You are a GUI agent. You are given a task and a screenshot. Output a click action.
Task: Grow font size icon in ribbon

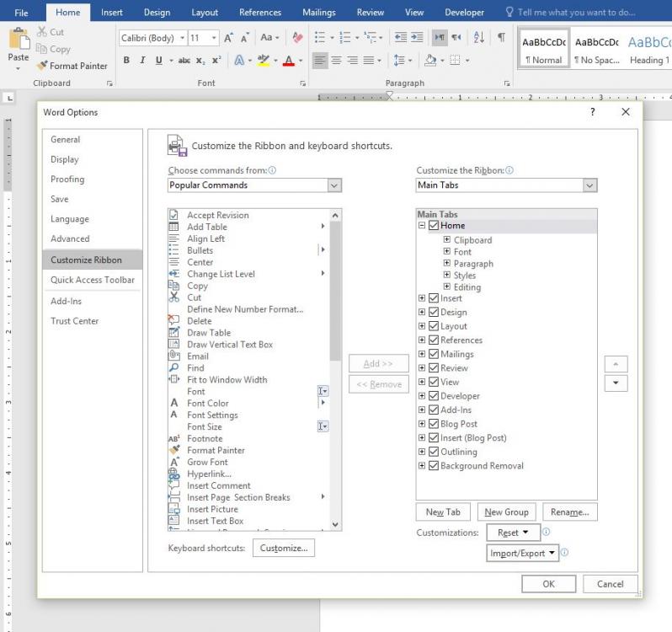coord(228,38)
